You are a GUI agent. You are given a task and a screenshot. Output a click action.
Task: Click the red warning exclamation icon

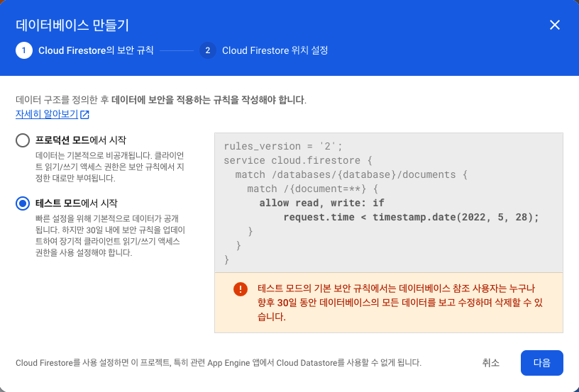pyautogui.click(x=241, y=289)
